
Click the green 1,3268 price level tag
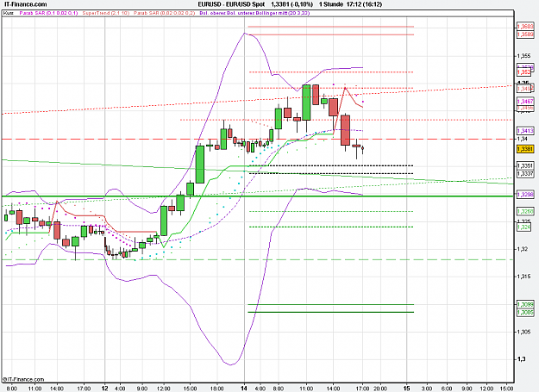click(525, 211)
